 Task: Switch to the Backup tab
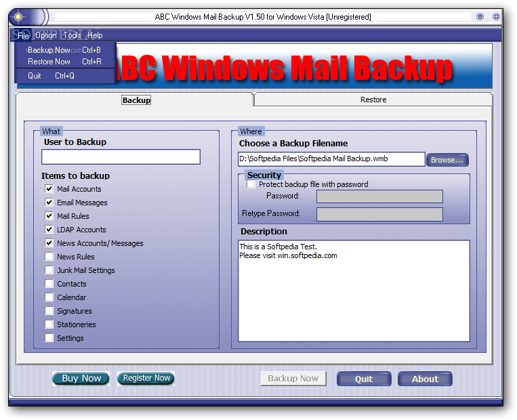pos(136,100)
